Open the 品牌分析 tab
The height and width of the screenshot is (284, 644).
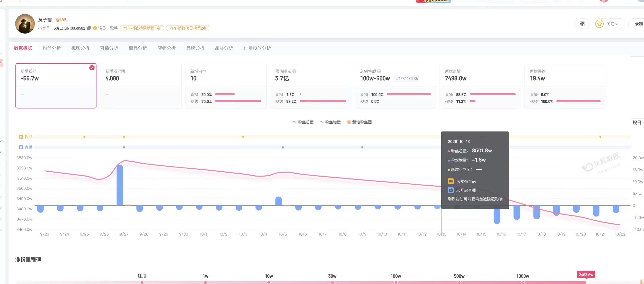tap(195, 48)
